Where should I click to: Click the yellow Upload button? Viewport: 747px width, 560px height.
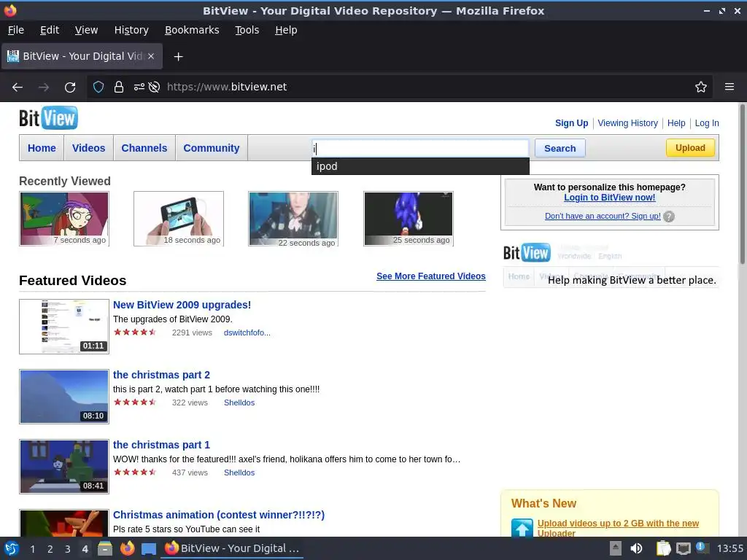(690, 147)
